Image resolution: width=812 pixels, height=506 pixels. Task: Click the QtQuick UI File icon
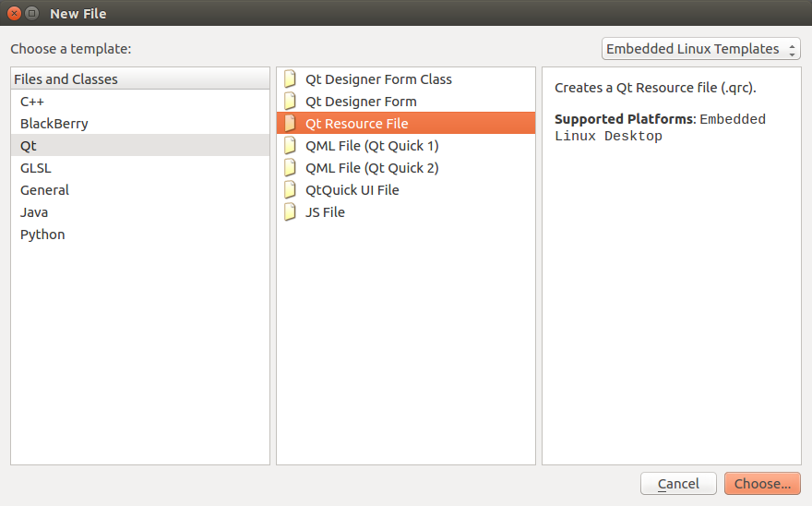tap(290, 190)
